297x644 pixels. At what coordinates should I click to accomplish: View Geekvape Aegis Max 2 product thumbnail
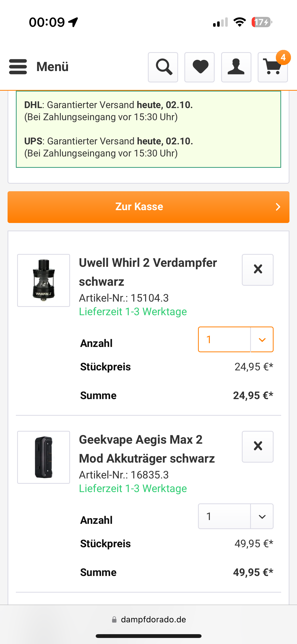[x=44, y=457]
